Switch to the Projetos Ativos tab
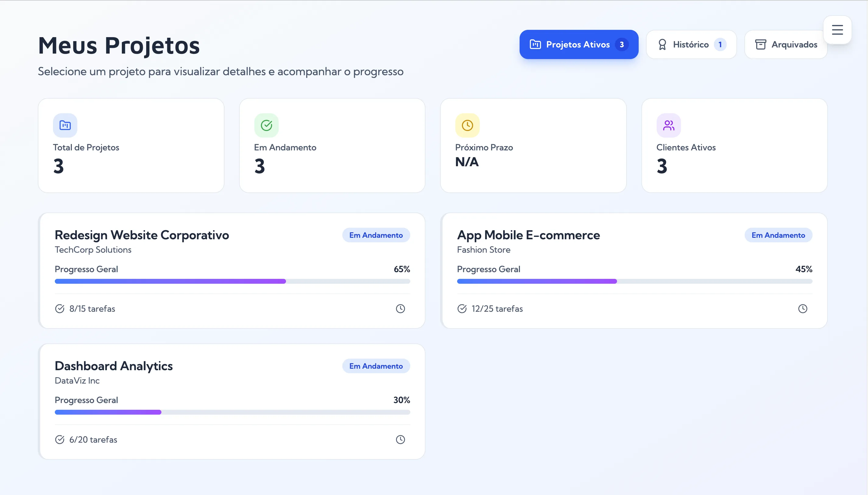This screenshot has width=868, height=495. [579, 44]
